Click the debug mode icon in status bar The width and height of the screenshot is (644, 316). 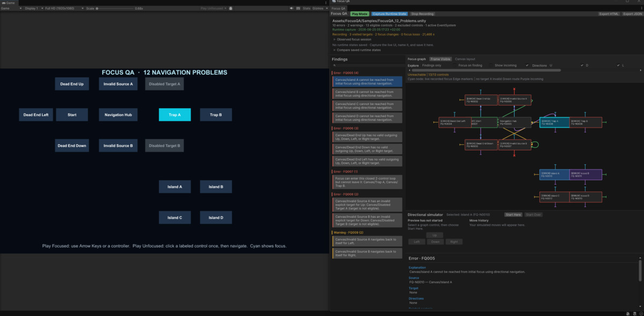tap(628, 313)
